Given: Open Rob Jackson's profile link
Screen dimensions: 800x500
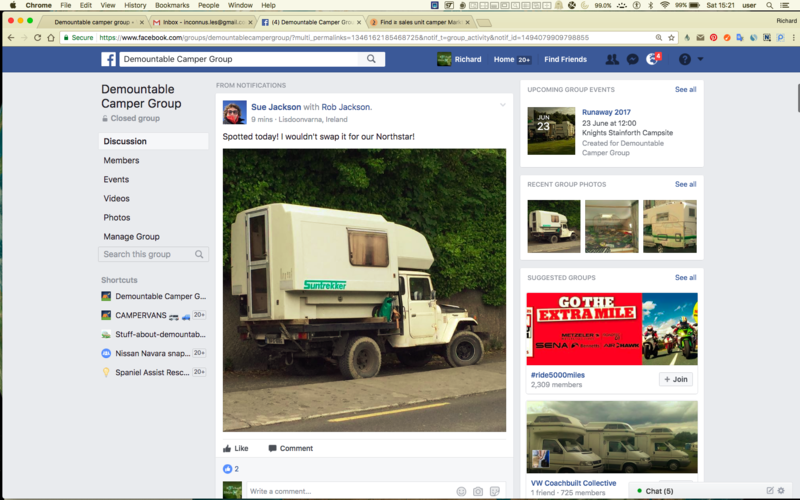Looking at the screenshot, I should (345, 107).
